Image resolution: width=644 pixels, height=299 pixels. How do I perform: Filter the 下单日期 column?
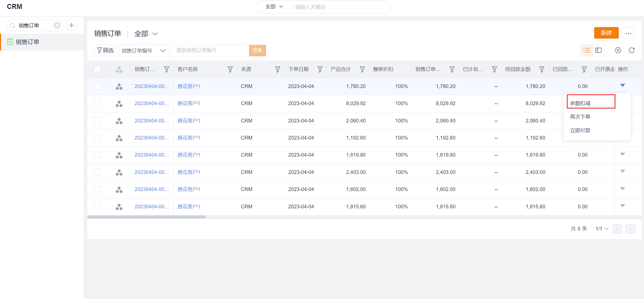coord(320,69)
